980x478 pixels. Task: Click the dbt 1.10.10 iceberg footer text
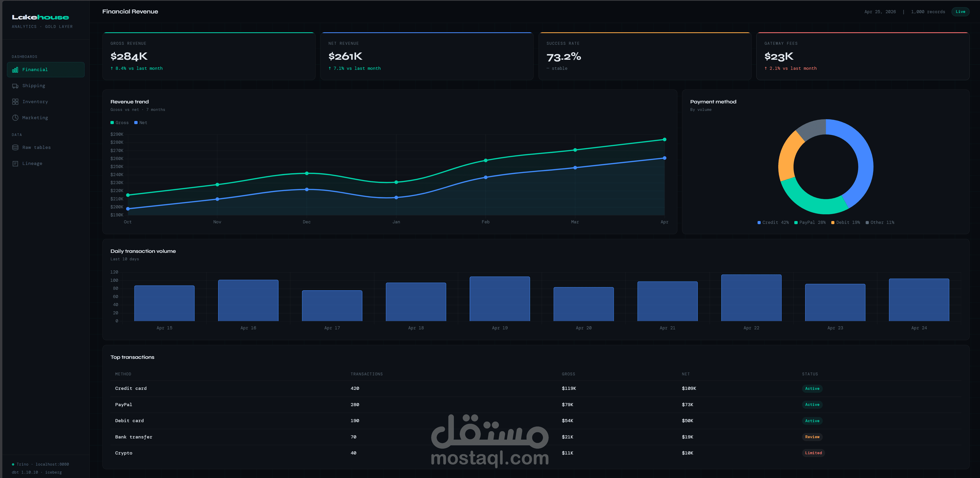tap(36, 472)
